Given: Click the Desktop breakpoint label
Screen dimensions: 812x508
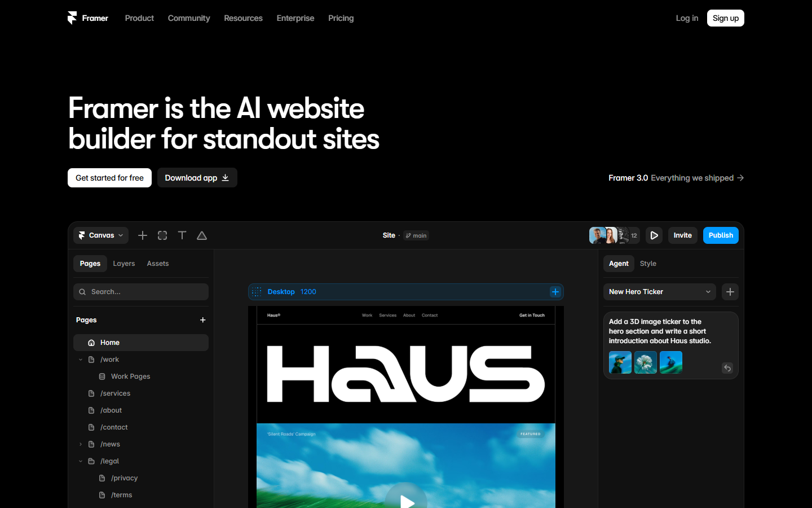Looking at the screenshot, I should coord(281,292).
